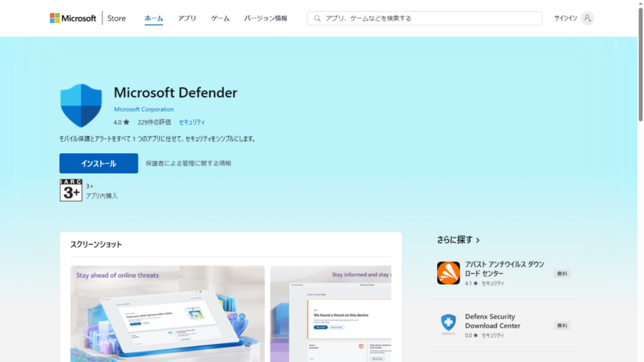644x362 pixels.
Task: Click the Avast antivirus app icon
Action: coord(448,273)
